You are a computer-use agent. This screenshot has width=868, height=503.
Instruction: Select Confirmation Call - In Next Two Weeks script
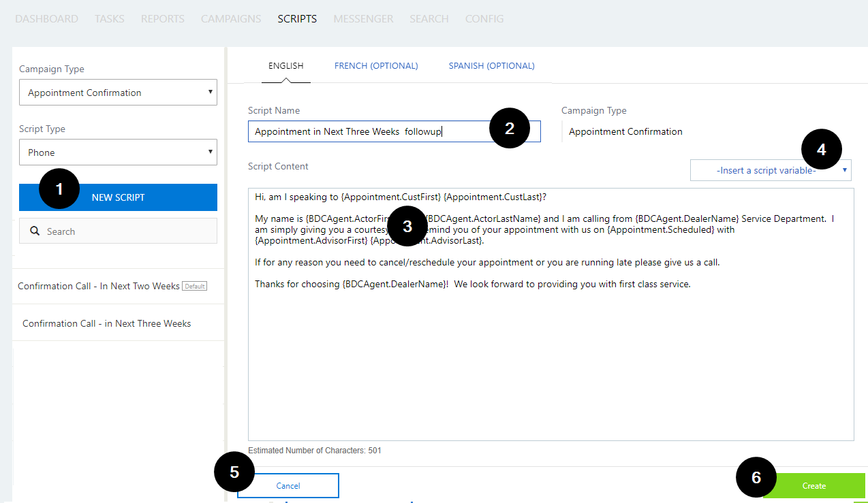99,286
